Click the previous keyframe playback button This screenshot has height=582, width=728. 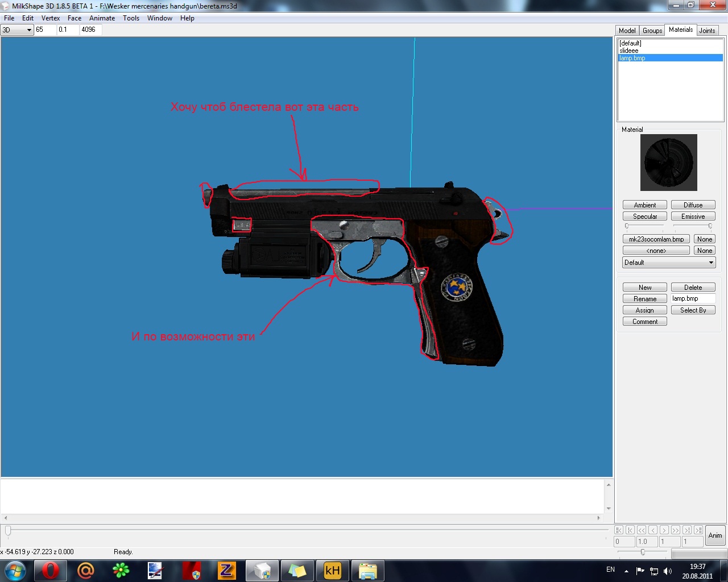click(630, 530)
